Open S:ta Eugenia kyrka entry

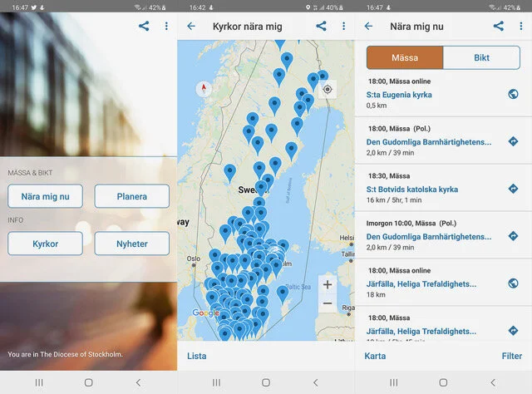tap(443, 93)
